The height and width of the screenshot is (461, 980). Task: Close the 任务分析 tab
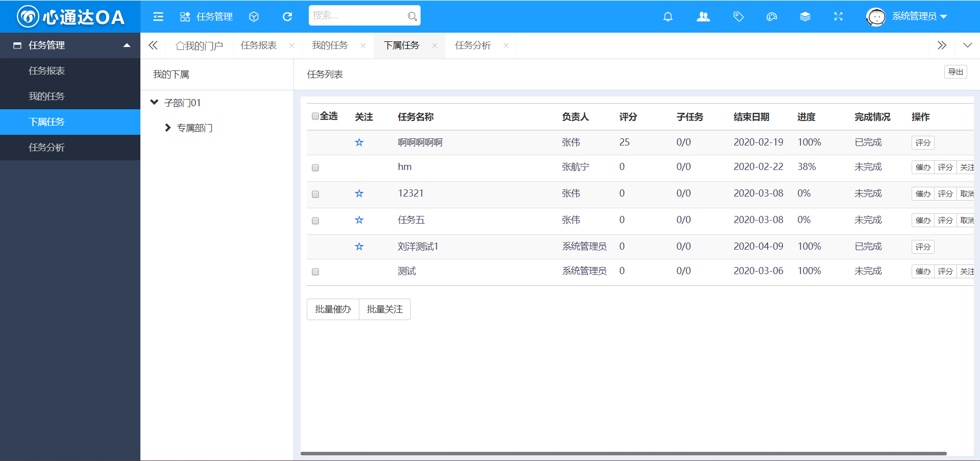coord(506,45)
